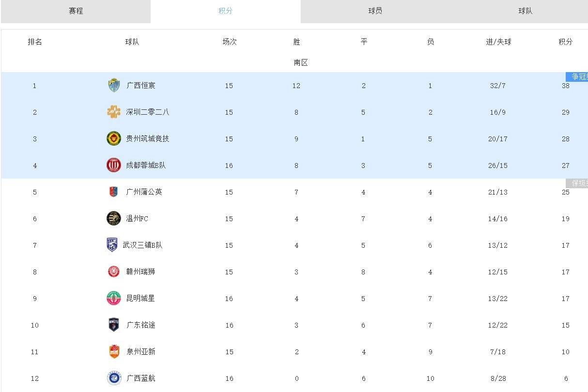The width and height of the screenshot is (588, 392).
Task: Click the 广西蓝航 team logo
Action: [114, 378]
